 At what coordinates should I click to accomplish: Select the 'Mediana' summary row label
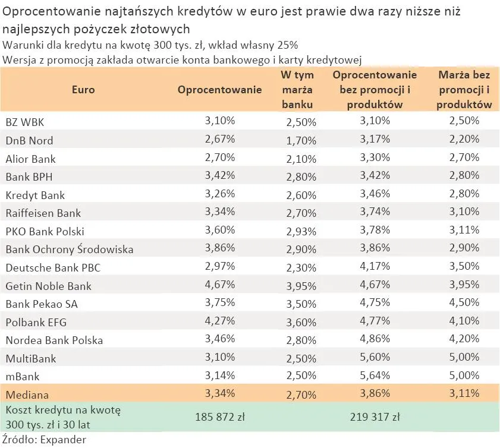(27, 394)
